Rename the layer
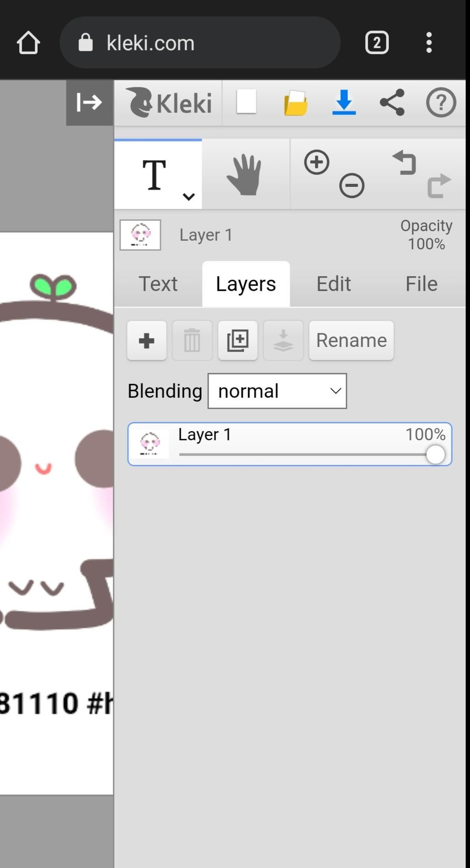The image size is (470, 868). (x=352, y=340)
